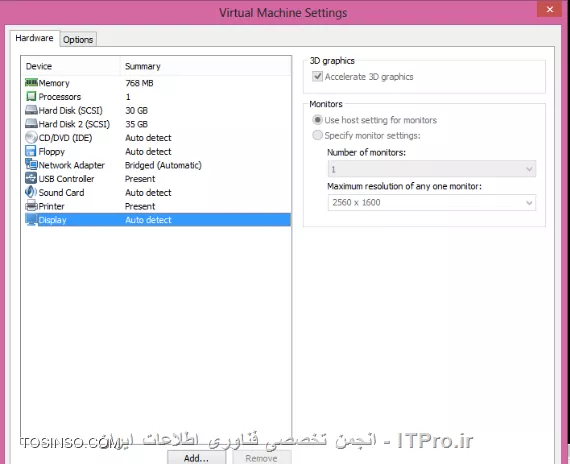Click the Processors summary value 1
Viewport: 570px width, 464px height.
128,97
